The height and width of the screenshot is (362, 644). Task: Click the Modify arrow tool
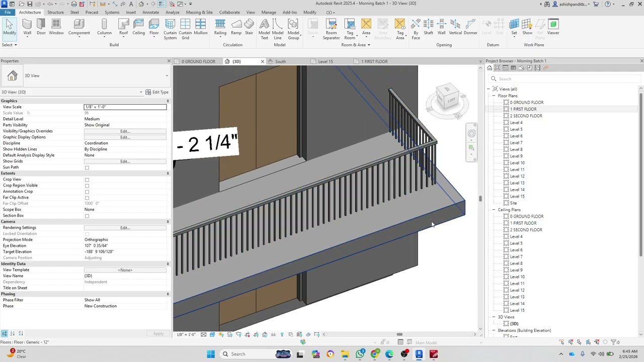(10, 27)
